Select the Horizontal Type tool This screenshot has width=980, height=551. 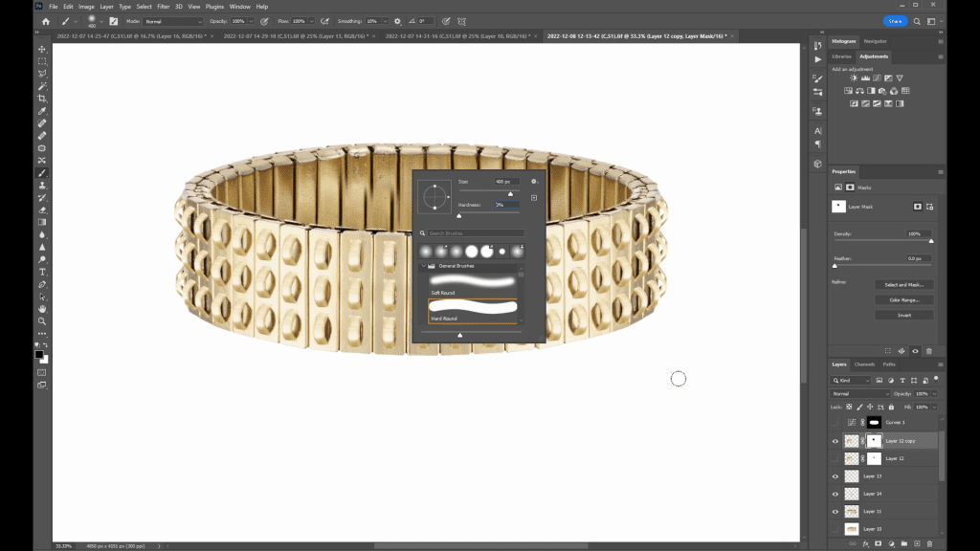click(x=42, y=272)
